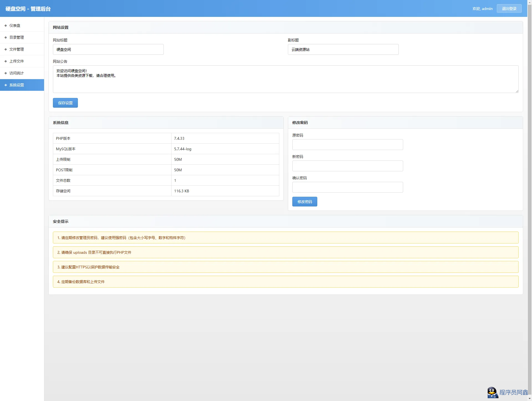Click the diamond icon beside 目录管理
532x401 pixels.
point(6,37)
